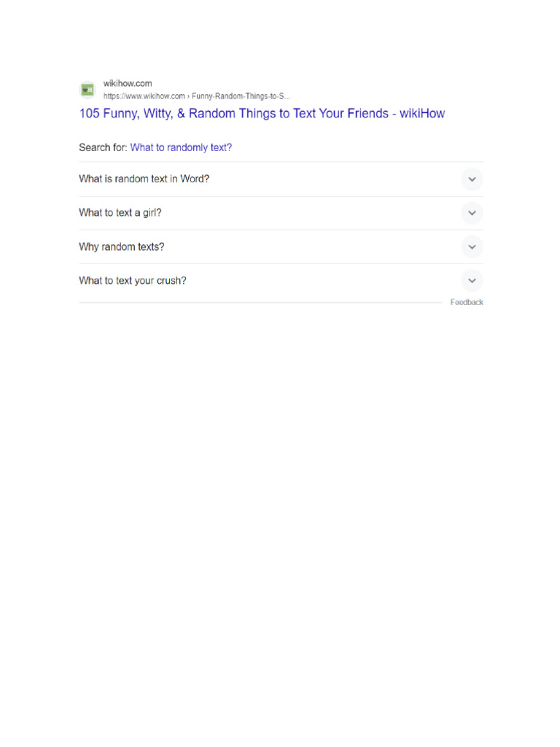Click the wikihow.com site name
The width and height of the screenshot is (560, 747).
pos(128,84)
